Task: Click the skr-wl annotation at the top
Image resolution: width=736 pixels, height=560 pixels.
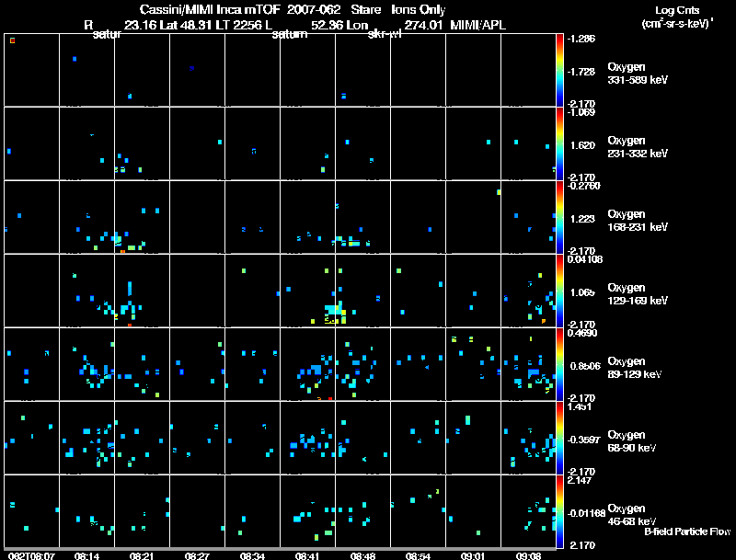Action: [x=385, y=35]
